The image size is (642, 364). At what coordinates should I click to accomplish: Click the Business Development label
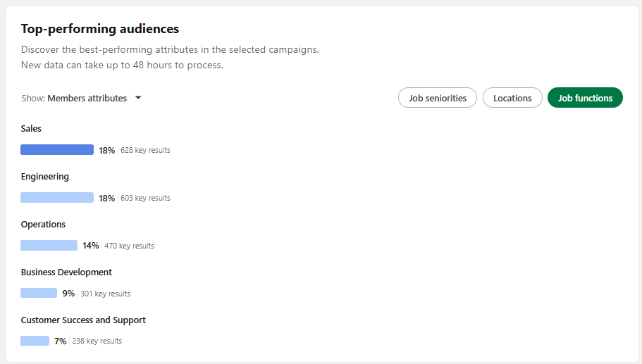click(x=66, y=272)
